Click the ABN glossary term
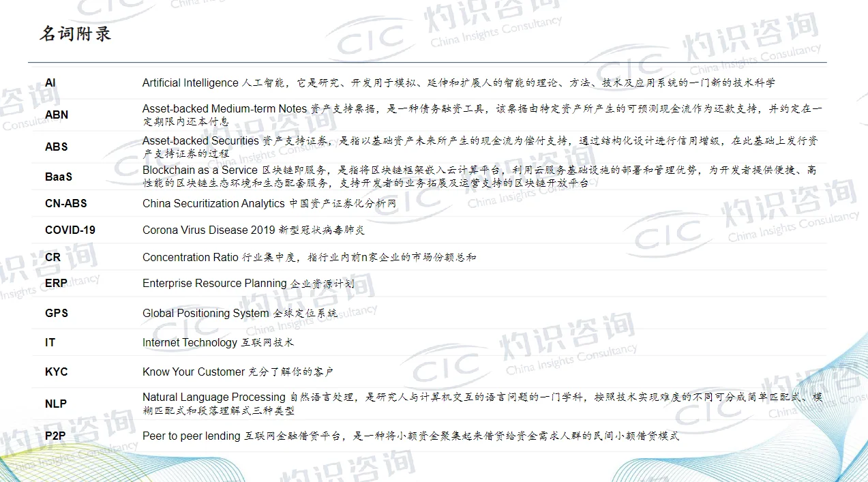 (x=57, y=115)
